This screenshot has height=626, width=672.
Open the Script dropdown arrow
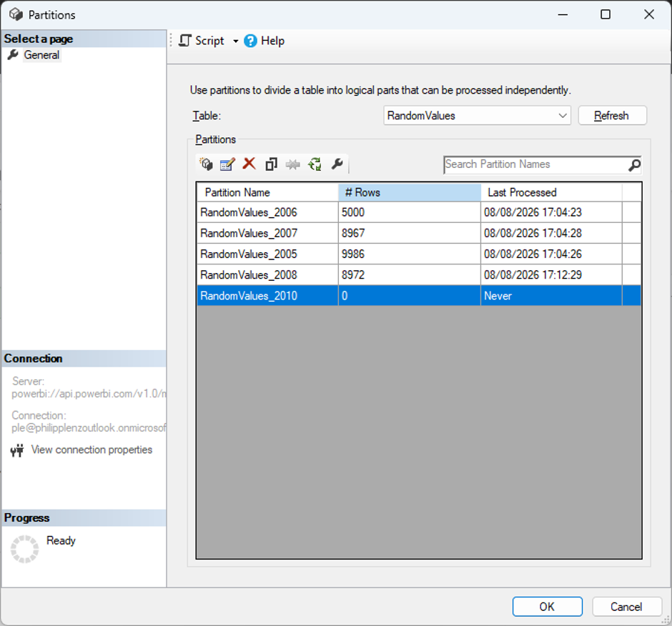tap(236, 41)
